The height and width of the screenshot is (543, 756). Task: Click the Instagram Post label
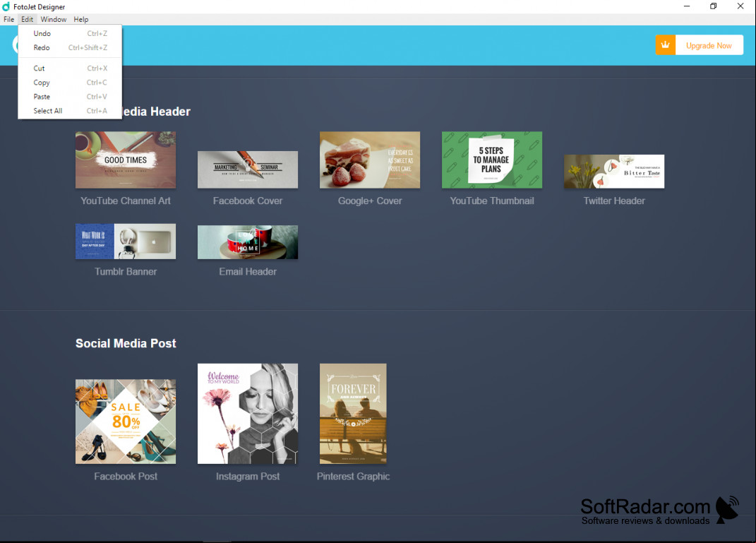tap(247, 477)
